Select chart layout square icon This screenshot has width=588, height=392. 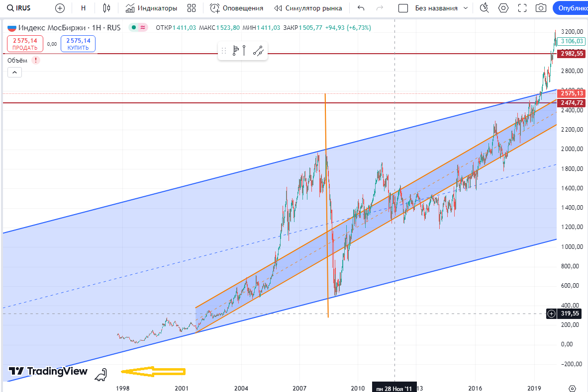pos(403,8)
